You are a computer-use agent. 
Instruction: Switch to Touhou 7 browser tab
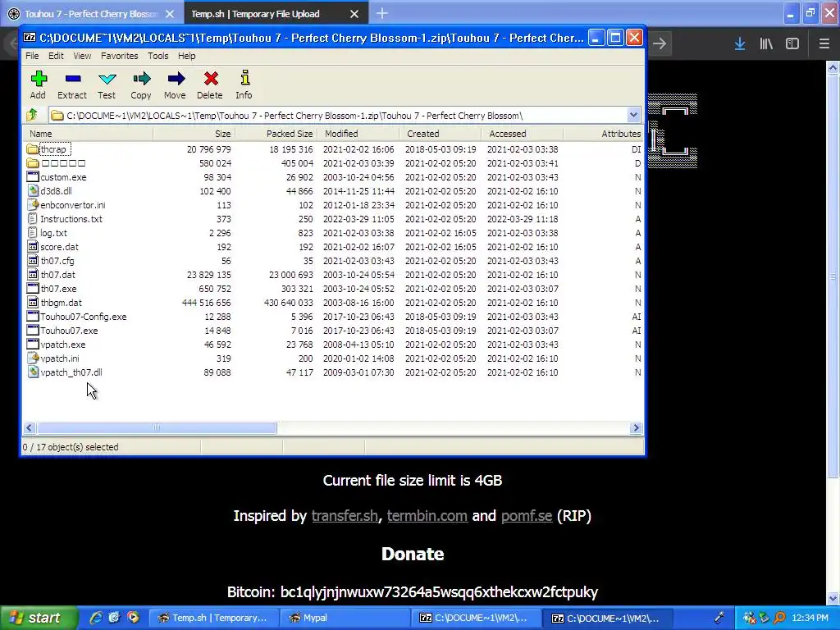pyautogui.click(x=91, y=14)
